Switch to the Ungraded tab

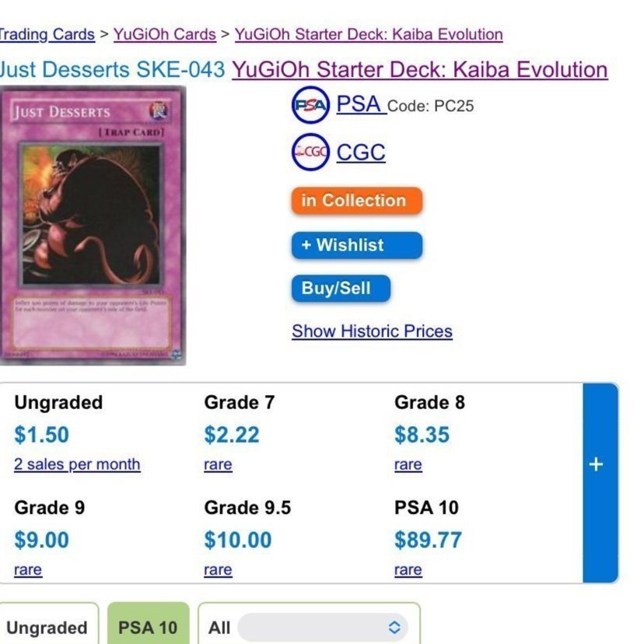click(47, 627)
